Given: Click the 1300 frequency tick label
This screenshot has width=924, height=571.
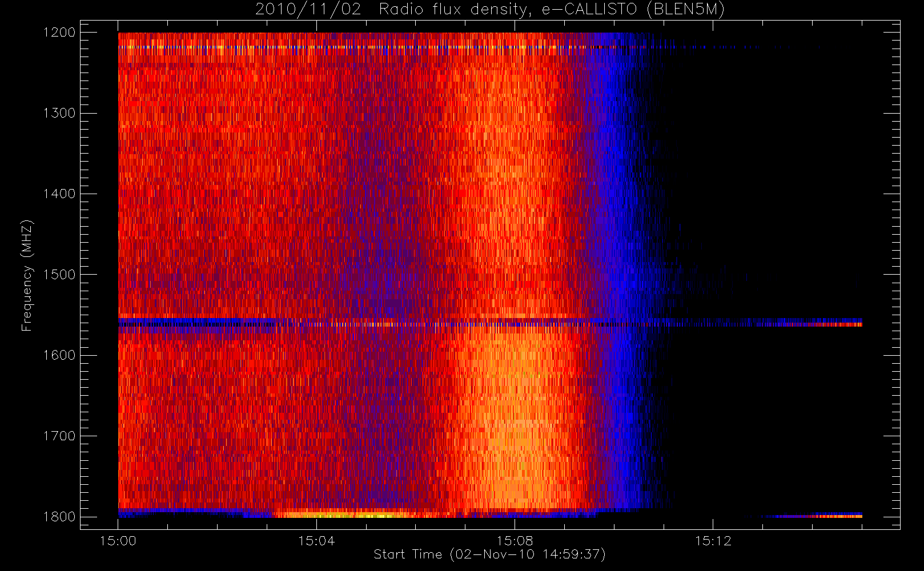Looking at the screenshot, I should (59, 113).
